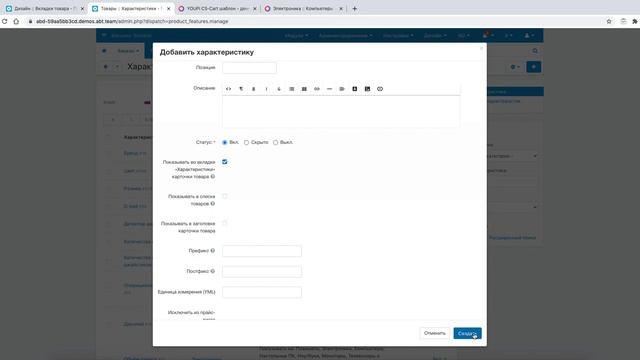This screenshot has width=640, height=360.
Task: Open help tooltip for Характеристики tab option
Action: tap(213, 176)
